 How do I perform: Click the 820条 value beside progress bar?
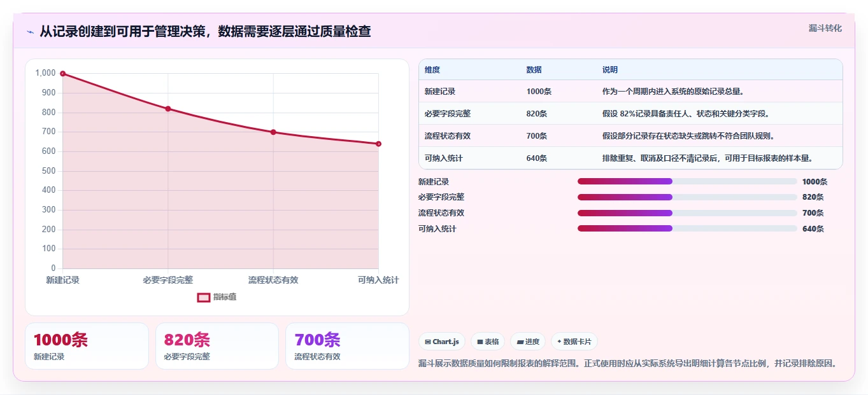click(813, 197)
